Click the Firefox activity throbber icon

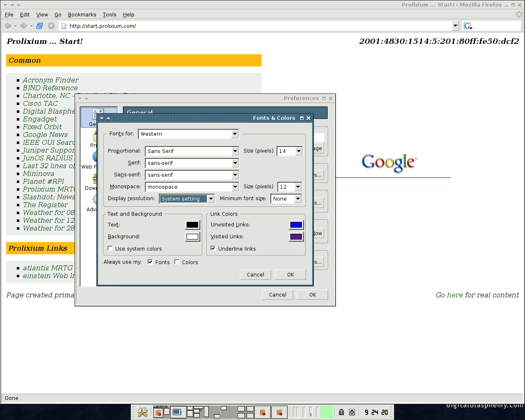click(x=519, y=14)
